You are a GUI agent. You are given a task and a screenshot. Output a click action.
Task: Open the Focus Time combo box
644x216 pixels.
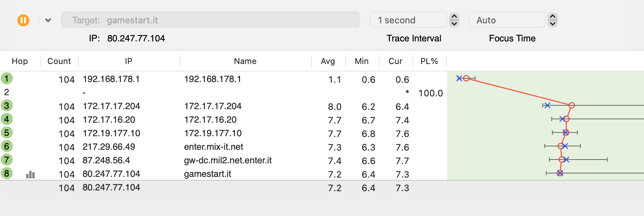coord(506,20)
